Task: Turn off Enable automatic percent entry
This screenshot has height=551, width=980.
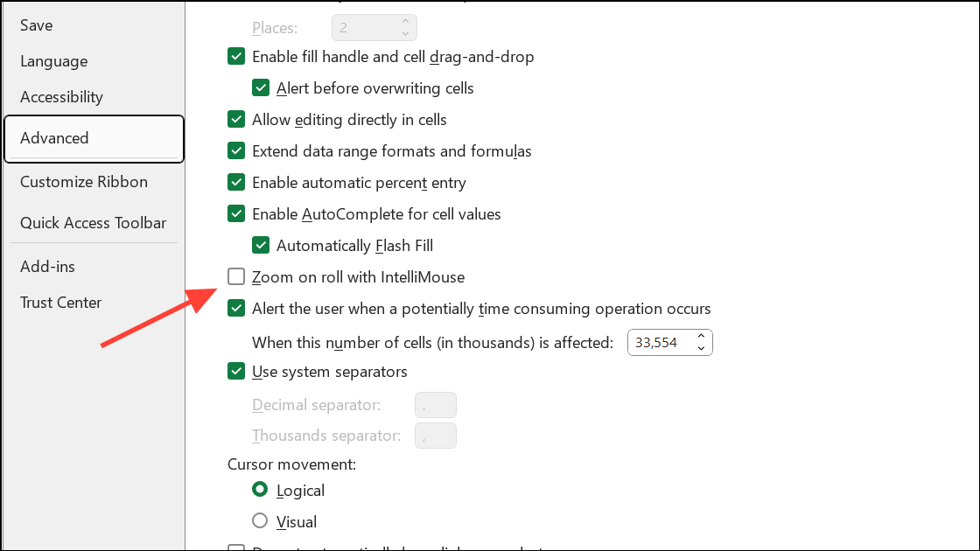Action: coord(236,182)
